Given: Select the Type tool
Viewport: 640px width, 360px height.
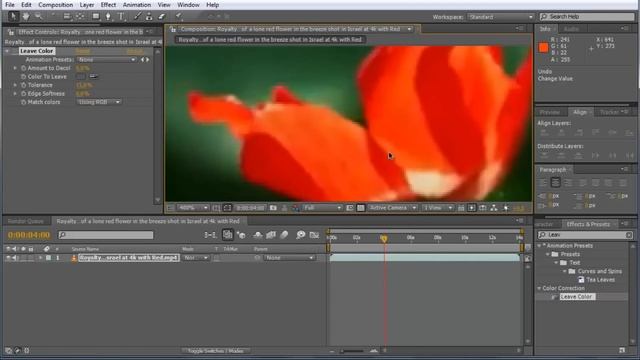Looking at the screenshot, I should [x=121, y=16].
